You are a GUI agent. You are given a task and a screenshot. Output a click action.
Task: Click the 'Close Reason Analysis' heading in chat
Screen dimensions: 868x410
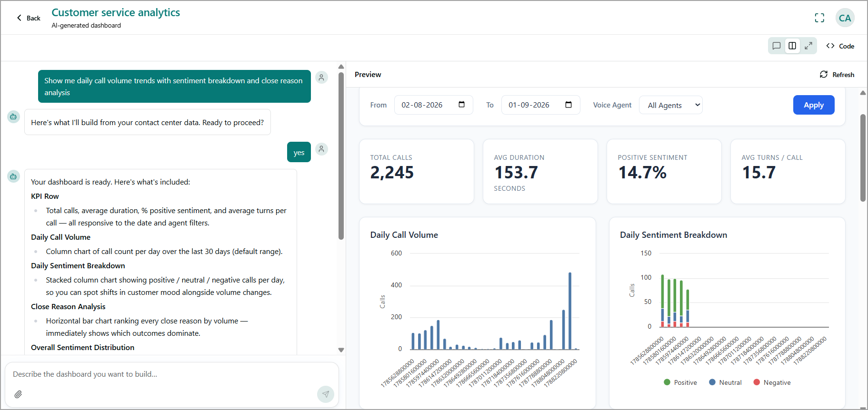(x=68, y=307)
